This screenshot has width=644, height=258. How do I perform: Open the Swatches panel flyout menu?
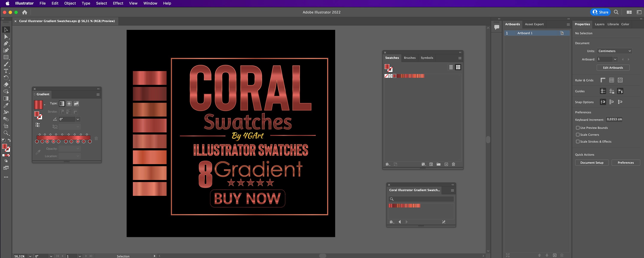460,58
